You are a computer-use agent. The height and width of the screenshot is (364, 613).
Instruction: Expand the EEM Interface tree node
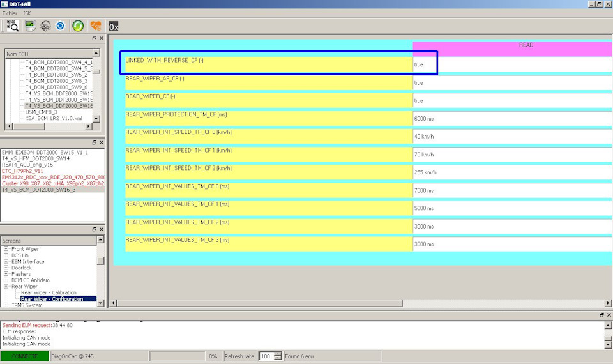click(x=6, y=261)
